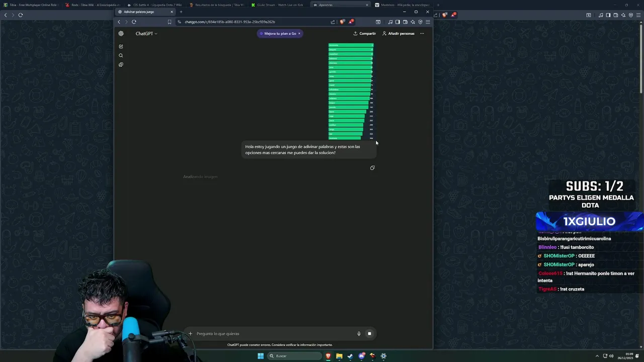Screen dimensions: 644x362
Task: Open the GPTs library icon in sidebar
Action: 121,64
